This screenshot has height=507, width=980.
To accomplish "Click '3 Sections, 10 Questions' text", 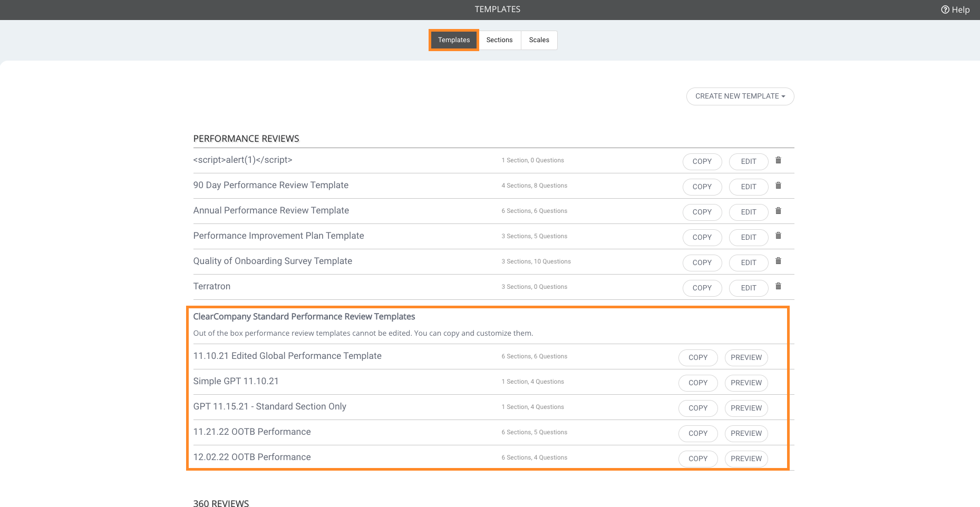I will coord(536,261).
